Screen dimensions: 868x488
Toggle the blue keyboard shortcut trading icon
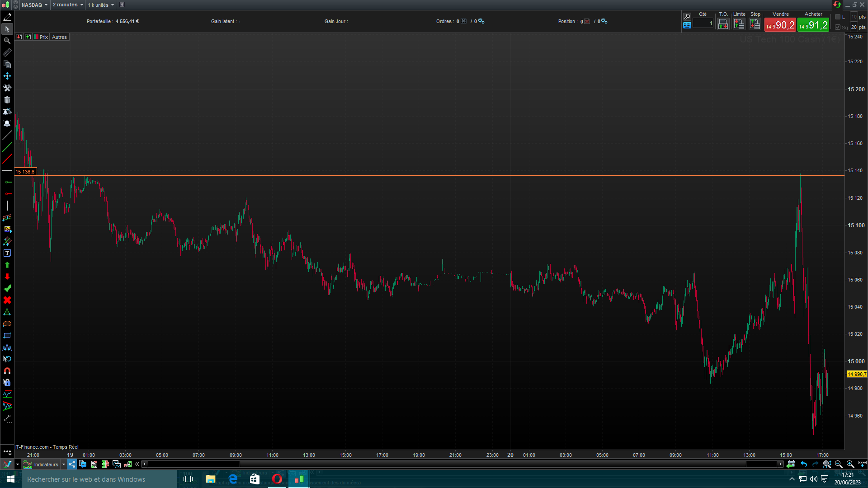[687, 25]
